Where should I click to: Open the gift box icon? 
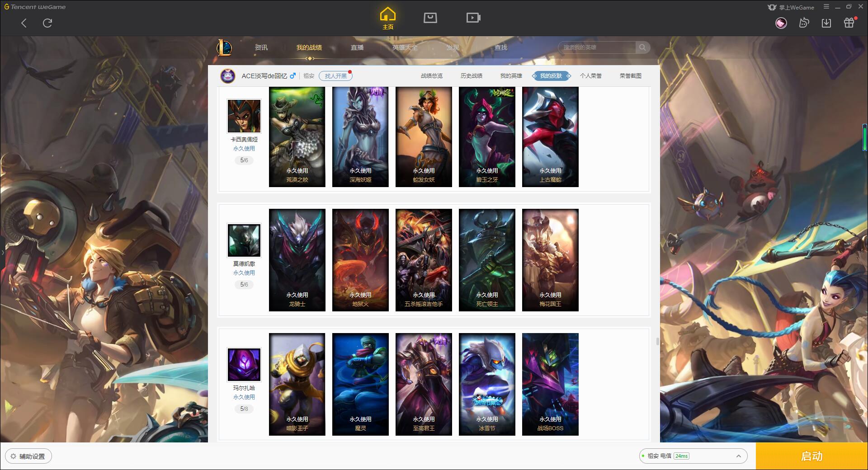pyautogui.click(x=849, y=23)
